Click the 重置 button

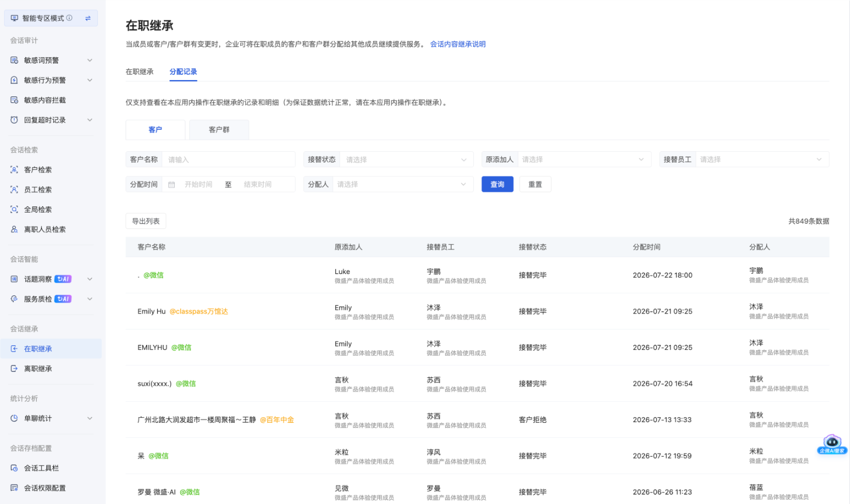(535, 184)
